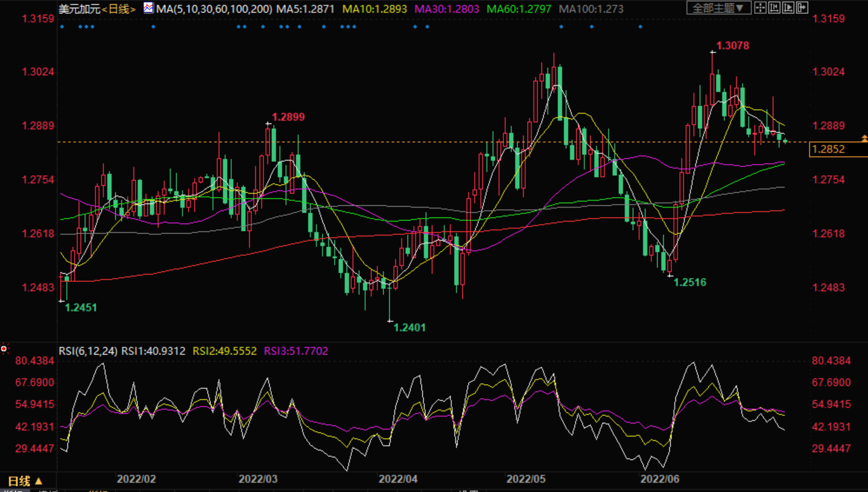Click the rightmost chart export arrow icon

pyautogui.click(x=802, y=8)
